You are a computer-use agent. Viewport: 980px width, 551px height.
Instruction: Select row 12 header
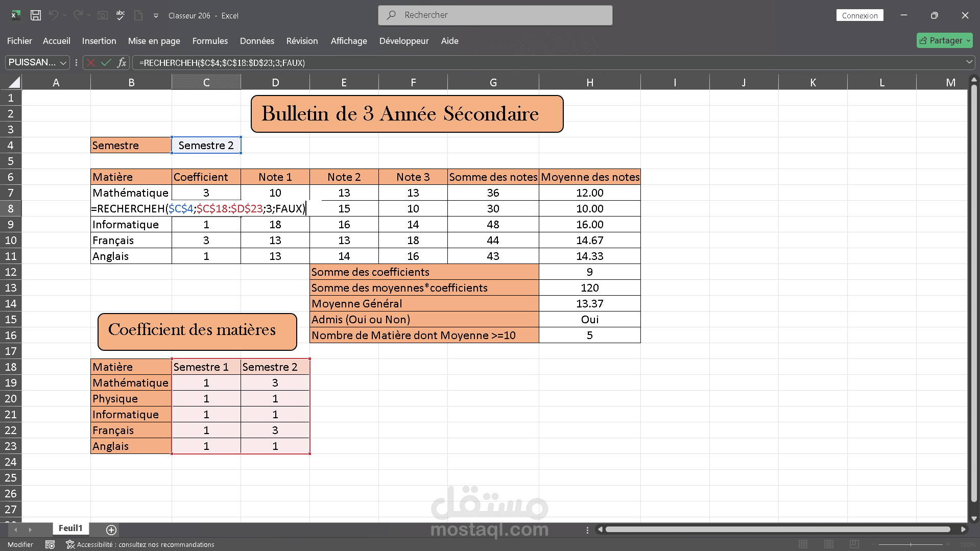click(x=11, y=272)
